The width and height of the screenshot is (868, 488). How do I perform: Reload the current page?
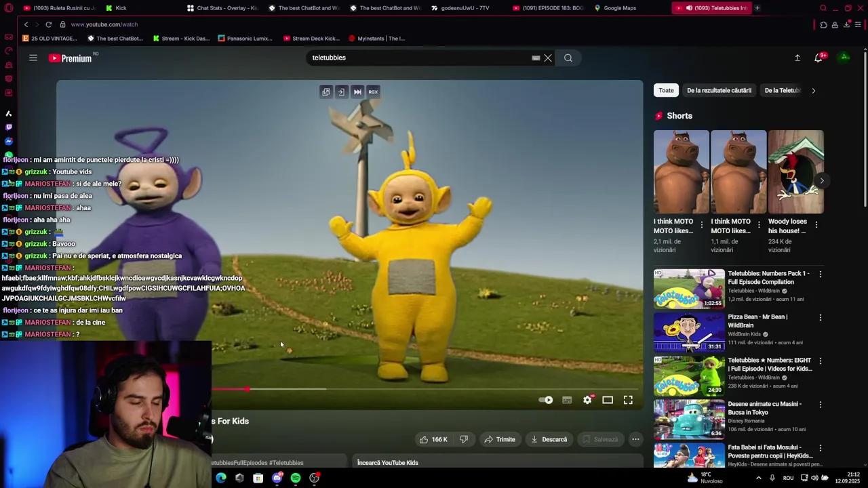pos(48,24)
